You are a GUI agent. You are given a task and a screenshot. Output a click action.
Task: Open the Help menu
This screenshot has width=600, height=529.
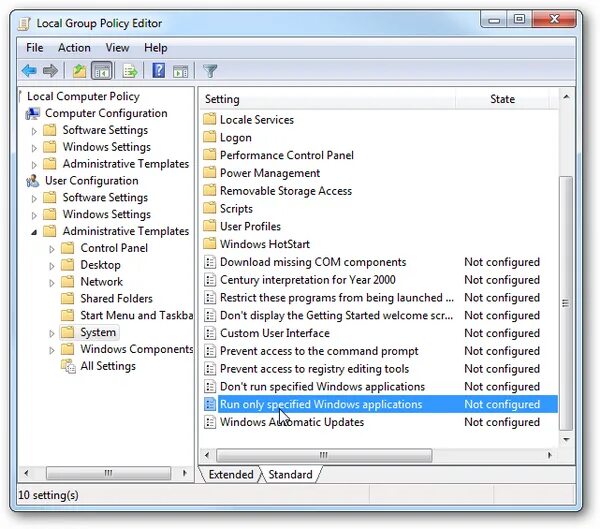(x=155, y=48)
